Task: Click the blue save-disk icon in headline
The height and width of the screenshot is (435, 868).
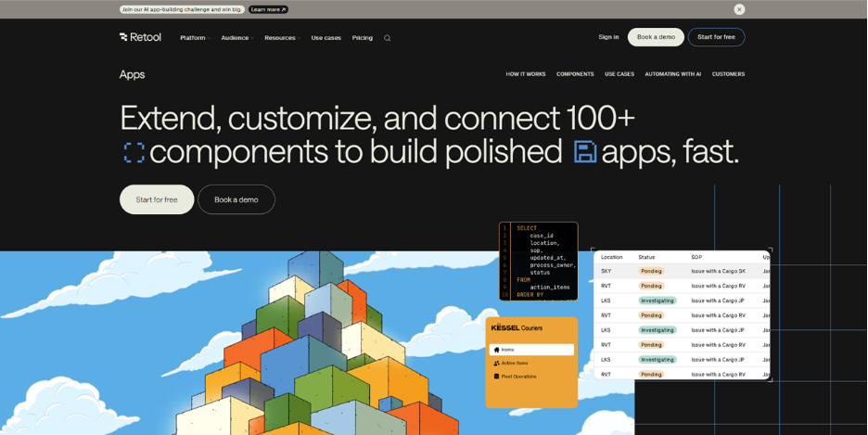Action: point(585,152)
